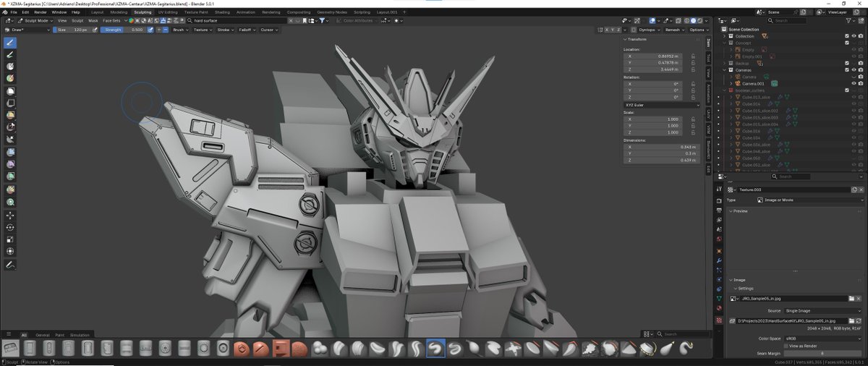The width and height of the screenshot is (868, 366).
Task: Open the Source Single Image dropdown
Action: pyautogui.click(x=823, y=310)
